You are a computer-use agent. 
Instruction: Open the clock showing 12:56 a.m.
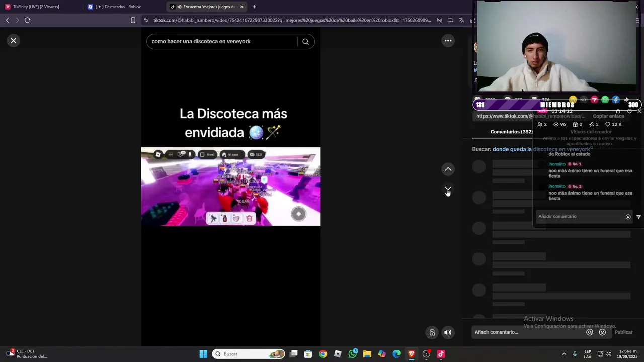pyautogui.click(x=628, y=354)
